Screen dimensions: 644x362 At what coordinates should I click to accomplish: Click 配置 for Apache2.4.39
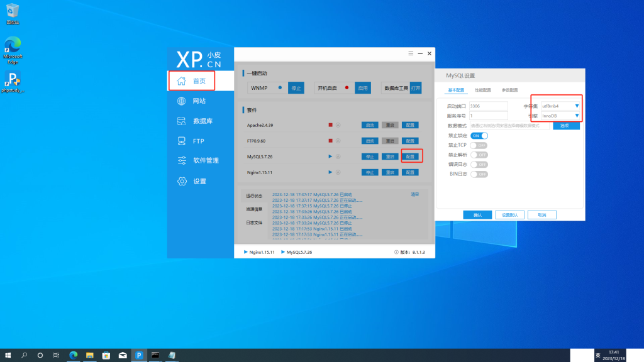(x=410, y=125)
